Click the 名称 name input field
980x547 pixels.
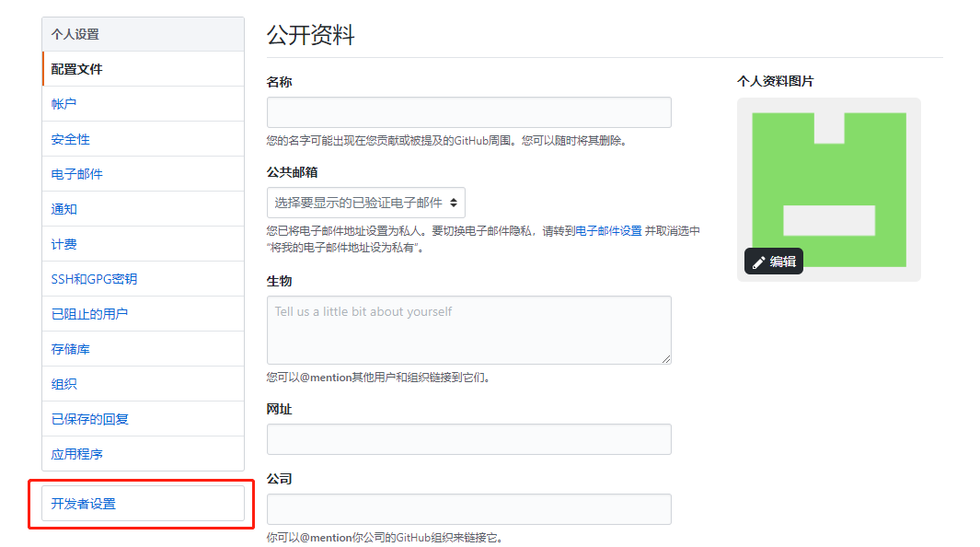(x=467, y=111)
